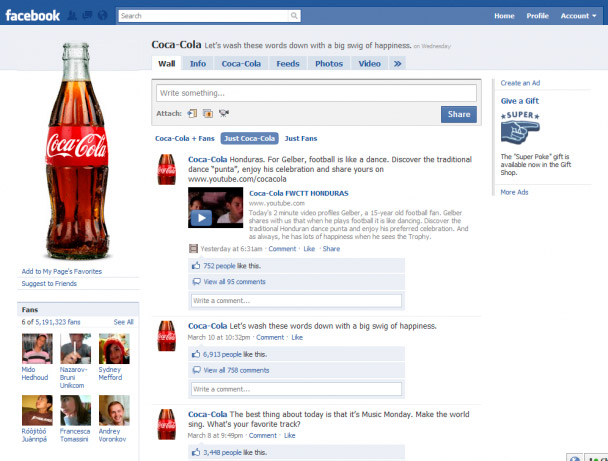Expand more tabs with double-arrow button
Image resolution: width=608 pixels, height=461 pixels.
(398, 64)
